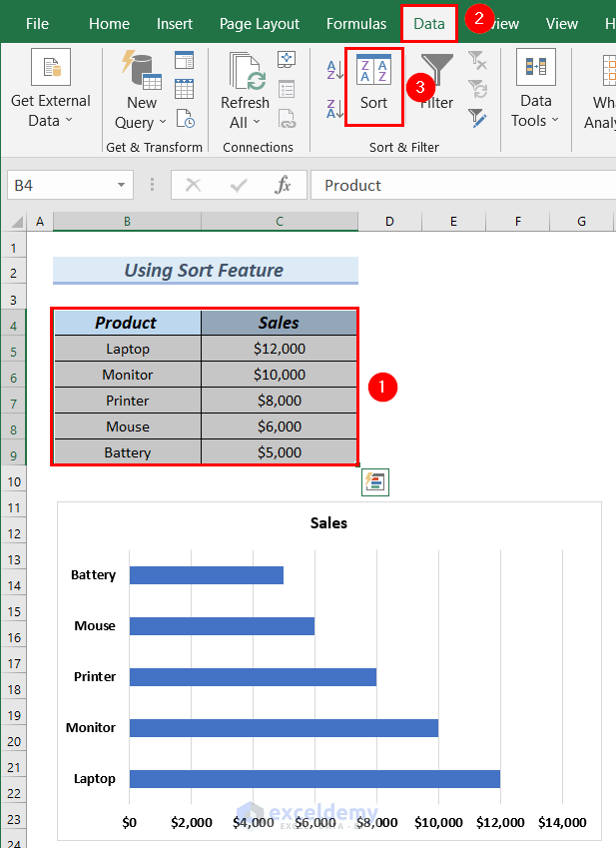Select the Sort A to Z icon

[x=334, y=68]
